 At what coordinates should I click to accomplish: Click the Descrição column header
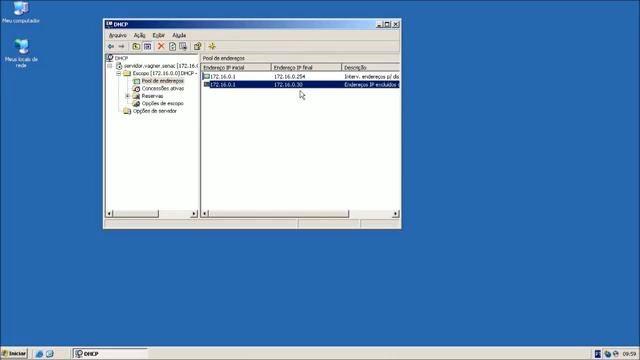371,67
